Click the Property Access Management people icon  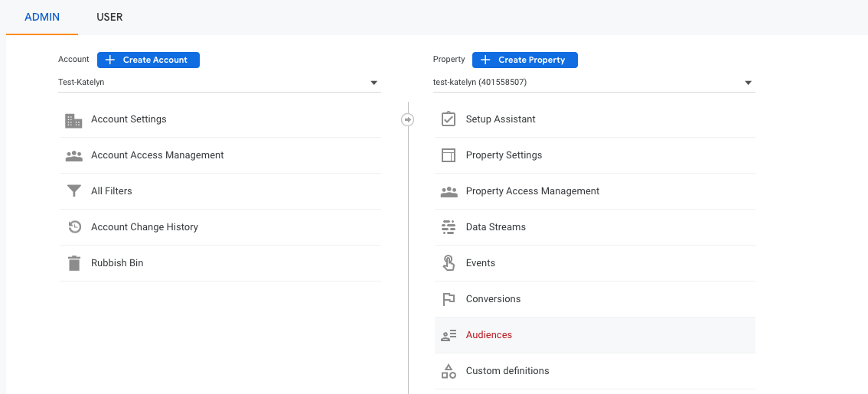[x=449, y=191]
